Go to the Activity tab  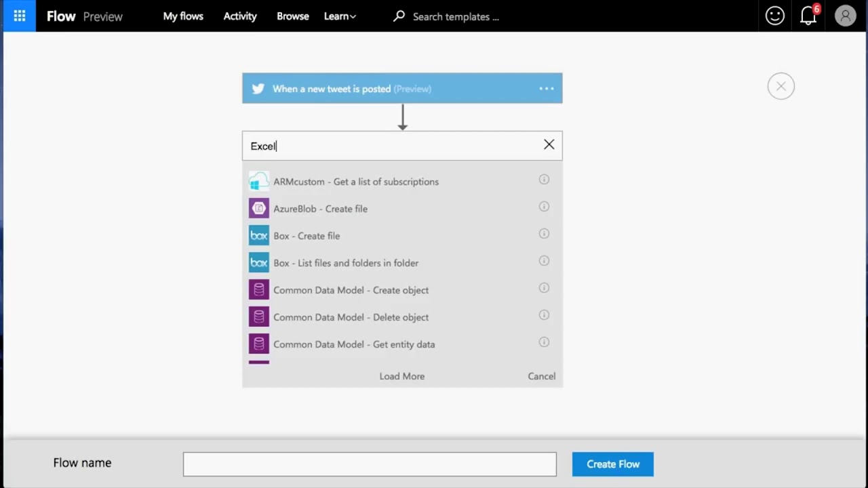[240, 16]
